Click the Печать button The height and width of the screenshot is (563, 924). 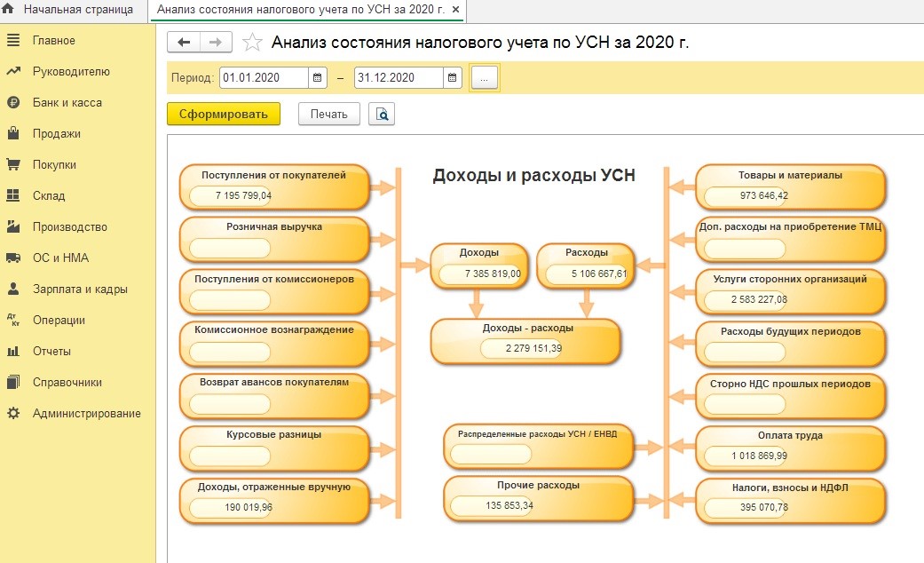(328, 115)
